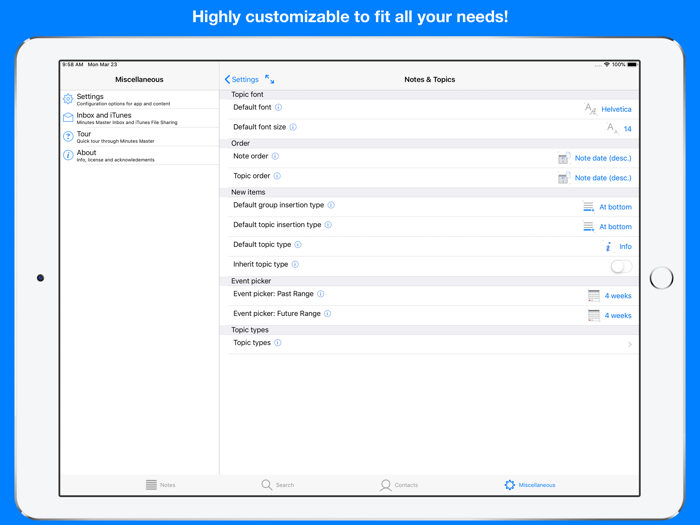Select the Helvetica font value
This screenshot has height=525, width=700.
click(x=615, y=110)
